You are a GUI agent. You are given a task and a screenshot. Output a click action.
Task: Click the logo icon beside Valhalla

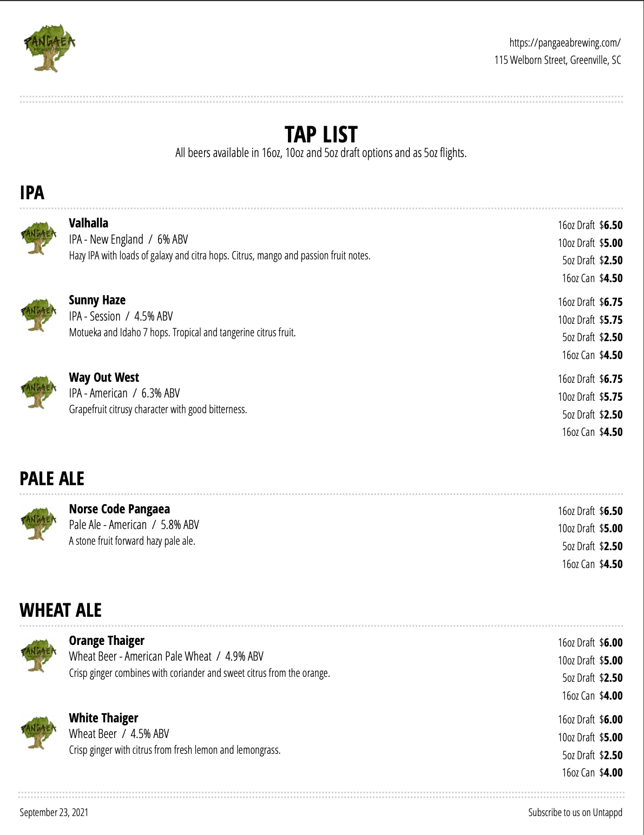[x=38, y=237]
